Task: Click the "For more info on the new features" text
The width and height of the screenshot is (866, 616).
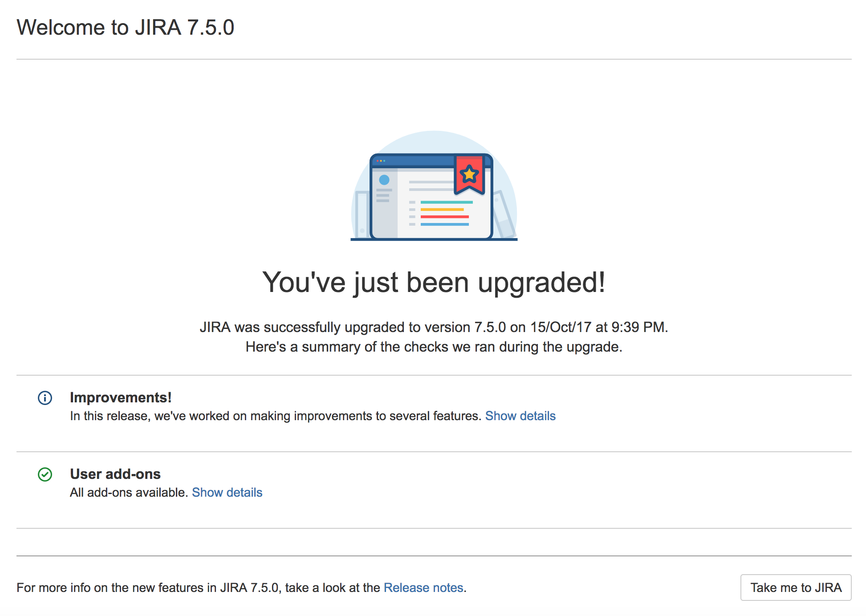Action: click(198, 588)
